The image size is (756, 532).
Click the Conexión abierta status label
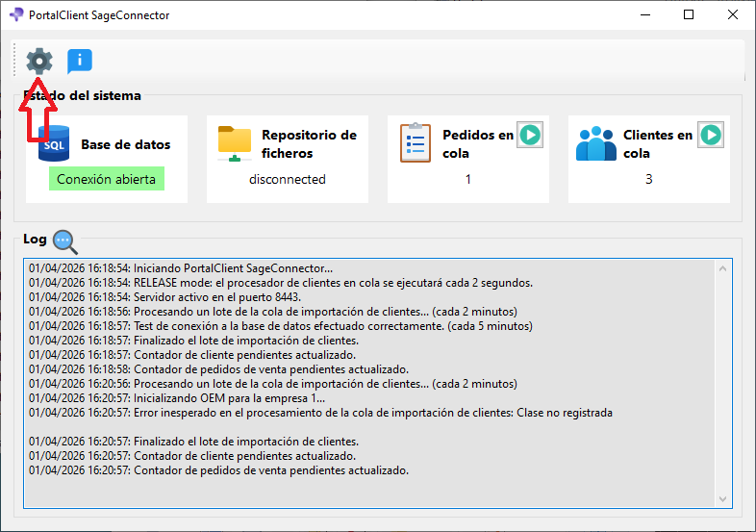coord(106,179)
